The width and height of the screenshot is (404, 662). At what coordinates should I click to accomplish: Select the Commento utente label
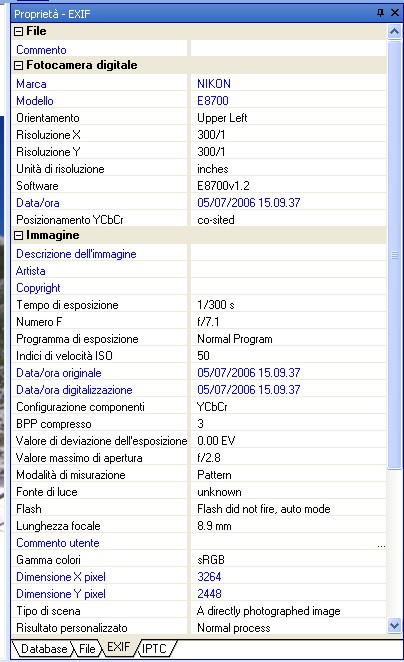(x=58, y=543)
